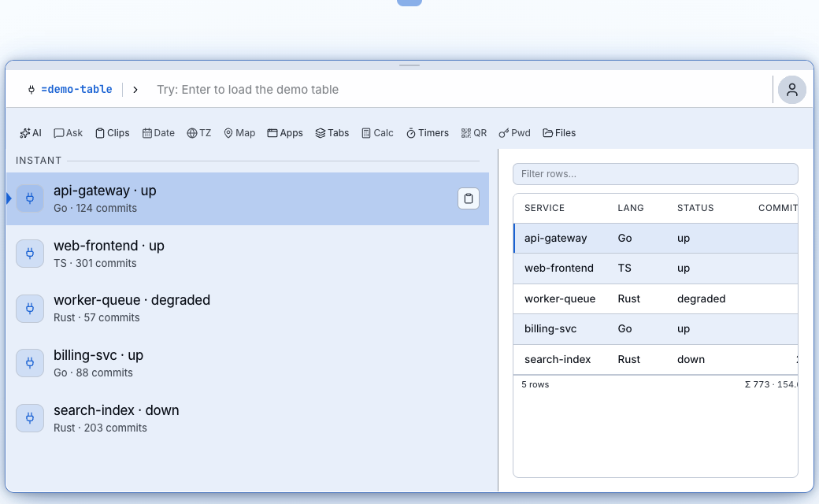Click api-gateway cell in the table
The image size is (819, 504).
(555, 238)
